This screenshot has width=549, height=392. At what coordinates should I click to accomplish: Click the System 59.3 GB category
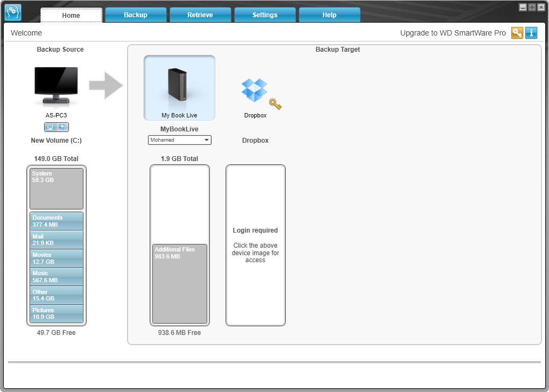pyautogui.click(x=57, y=188)
